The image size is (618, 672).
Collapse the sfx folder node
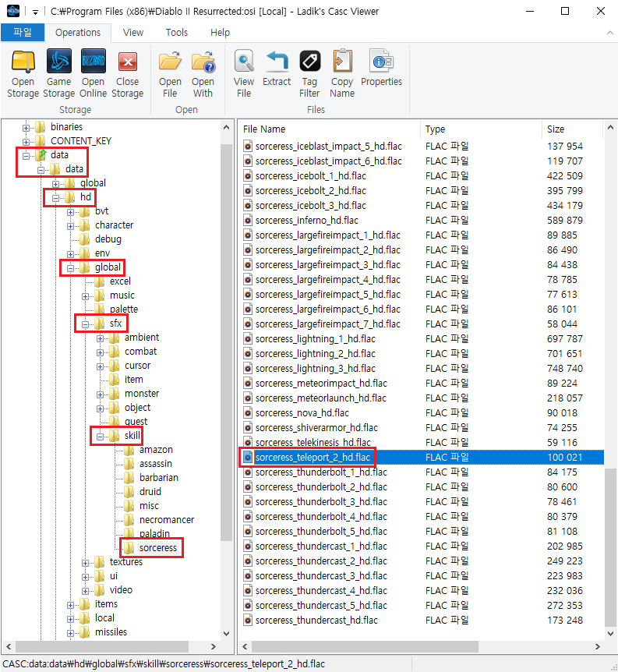[85, 324]
